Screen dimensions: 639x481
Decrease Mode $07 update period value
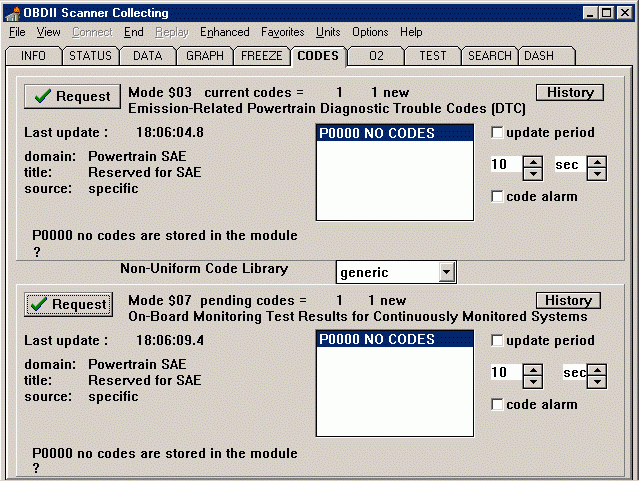(533, 382)
